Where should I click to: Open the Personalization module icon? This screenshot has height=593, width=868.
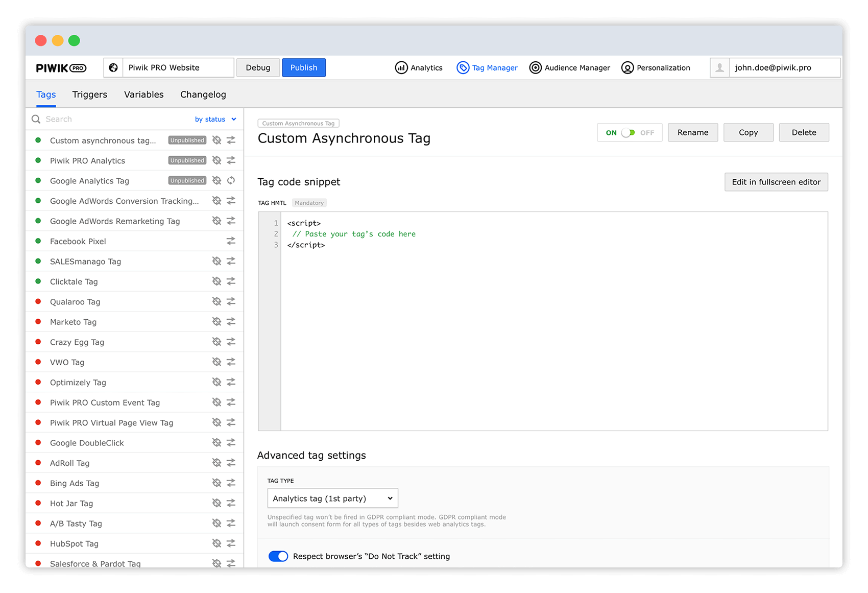click(x=627, y=67)
